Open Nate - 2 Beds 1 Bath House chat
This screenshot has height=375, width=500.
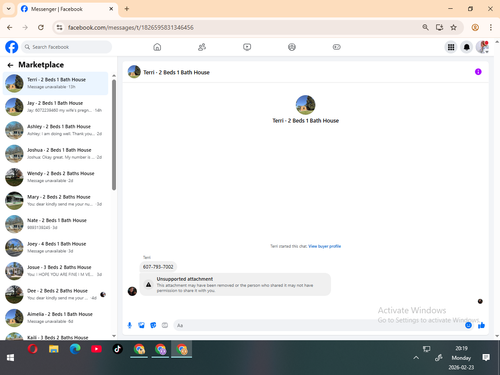pyautogui.click(x=55, y=224)
